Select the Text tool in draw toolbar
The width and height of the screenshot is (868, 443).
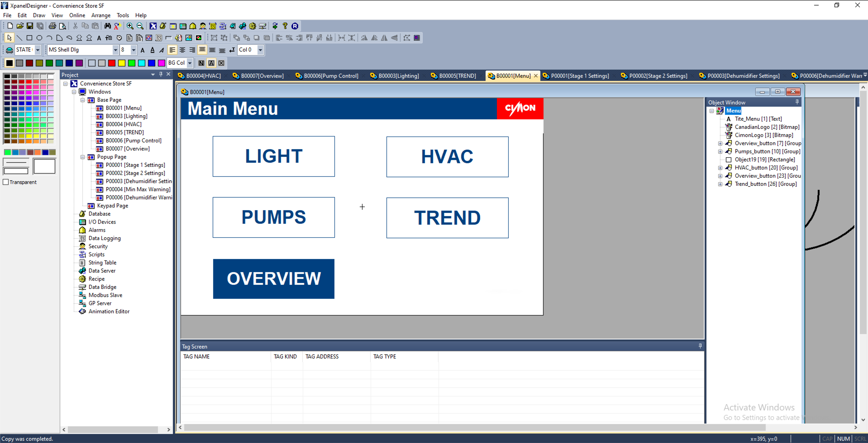point(99,38)
